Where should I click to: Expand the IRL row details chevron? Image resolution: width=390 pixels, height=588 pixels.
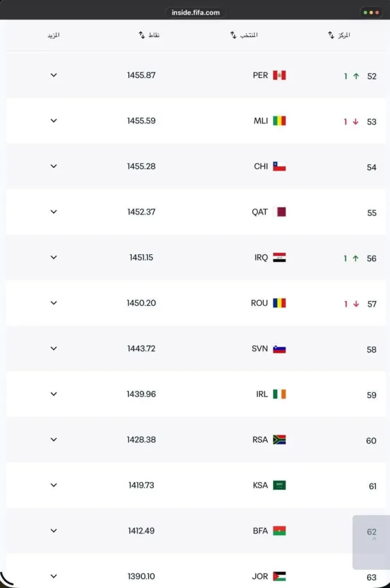point(53,394)
